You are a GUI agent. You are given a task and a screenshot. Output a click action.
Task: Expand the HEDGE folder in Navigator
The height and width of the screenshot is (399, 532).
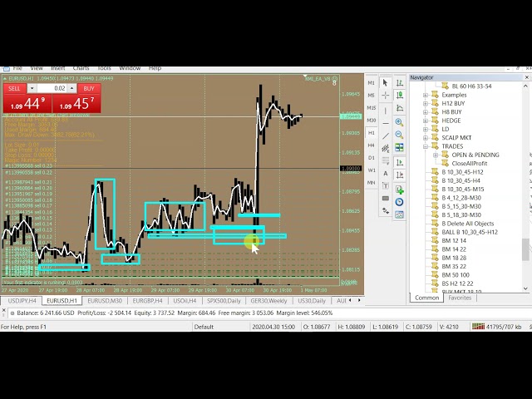pos(426,121)
